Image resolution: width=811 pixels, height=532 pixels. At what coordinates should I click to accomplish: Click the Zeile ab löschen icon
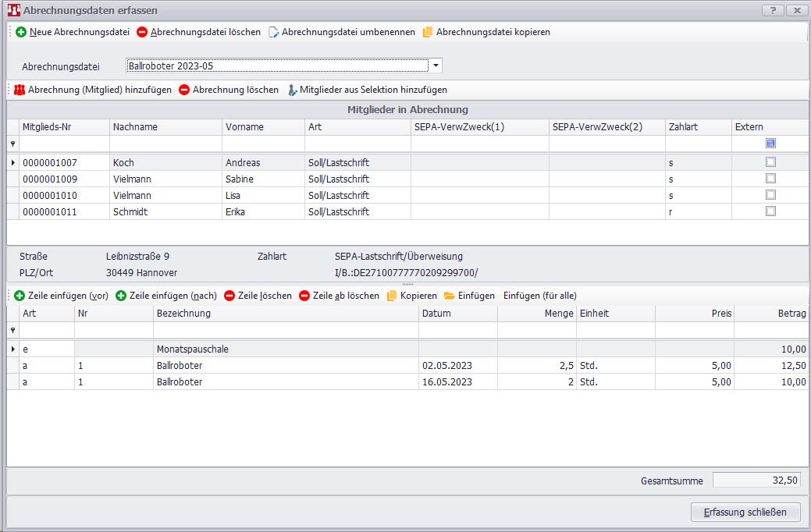[x=304, y=296]
